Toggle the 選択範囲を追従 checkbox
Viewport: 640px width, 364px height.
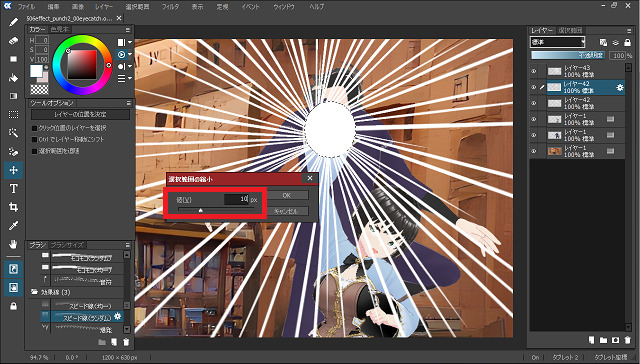click(35, 151)
